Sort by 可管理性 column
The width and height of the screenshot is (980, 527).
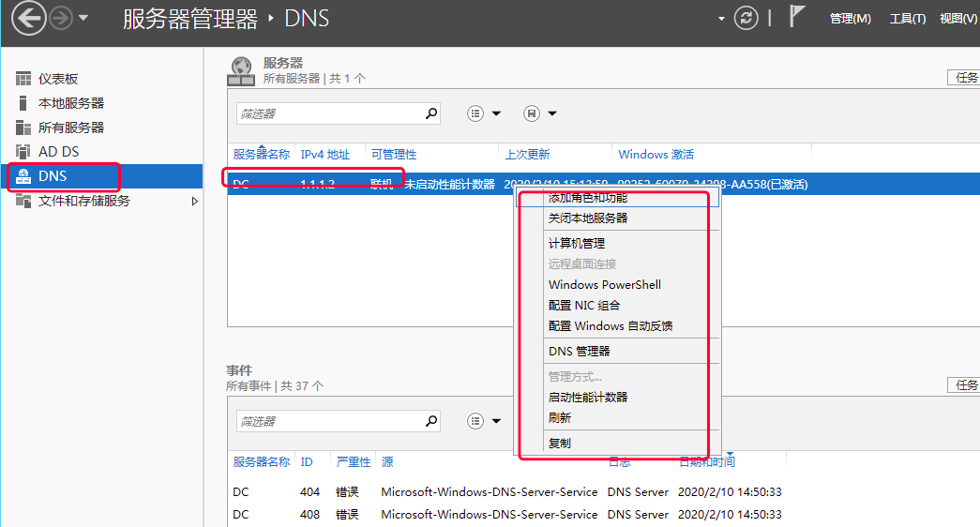(x=394, y=155)
